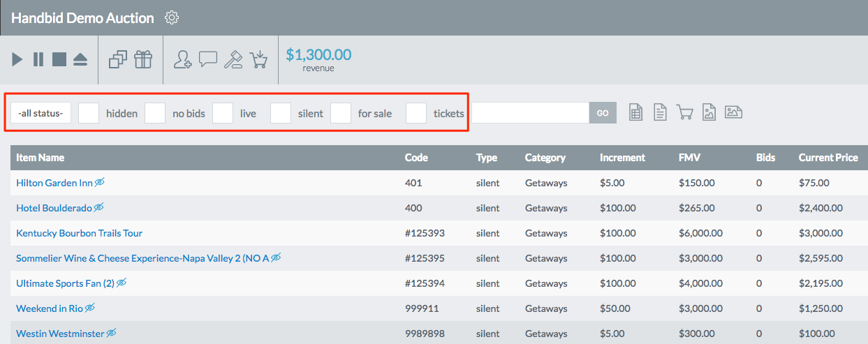
Task: Click the image gallery export icon
Action: click(x=733, y=112)
